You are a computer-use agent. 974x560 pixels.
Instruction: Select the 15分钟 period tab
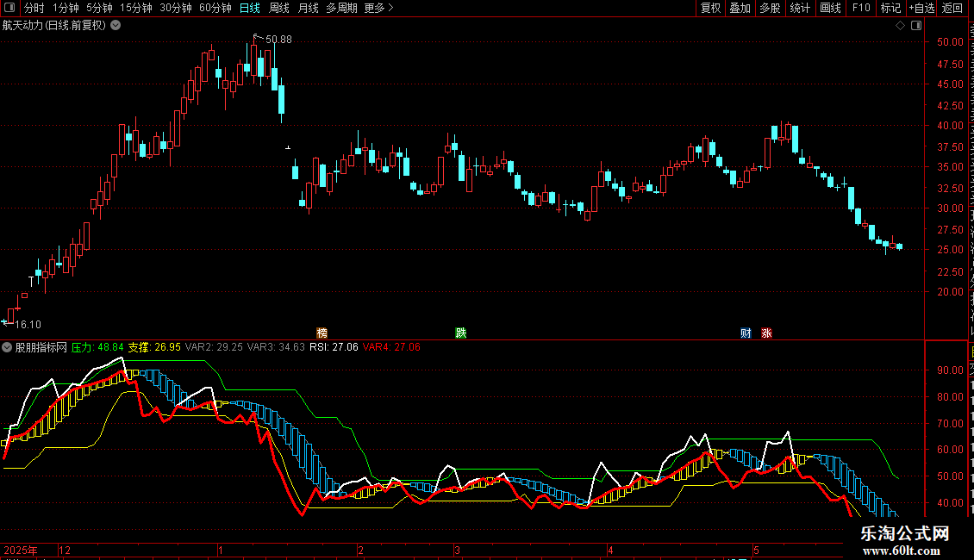click(x=136, y=8)
